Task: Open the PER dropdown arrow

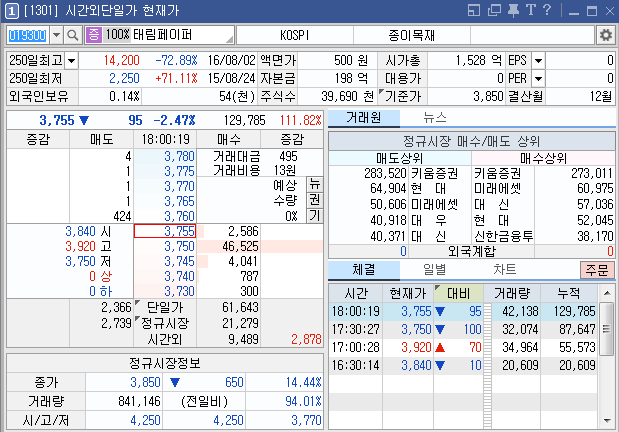Action: tap(538, 79)
